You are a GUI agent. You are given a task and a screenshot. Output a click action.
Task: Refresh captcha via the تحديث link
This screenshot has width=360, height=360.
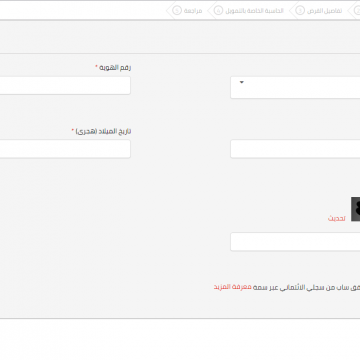pyautogui.click(x=337, y=219)
